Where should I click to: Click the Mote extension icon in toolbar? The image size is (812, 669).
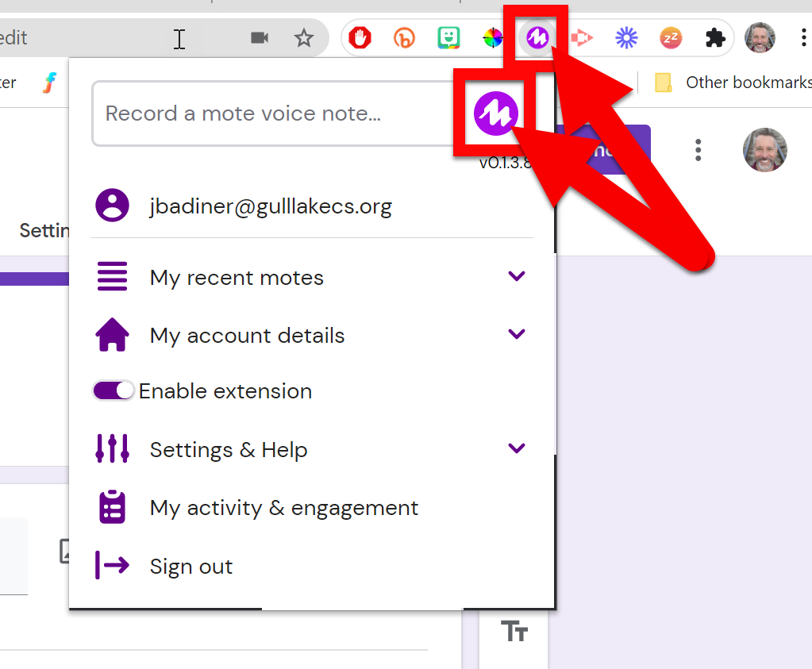[537, 37]
